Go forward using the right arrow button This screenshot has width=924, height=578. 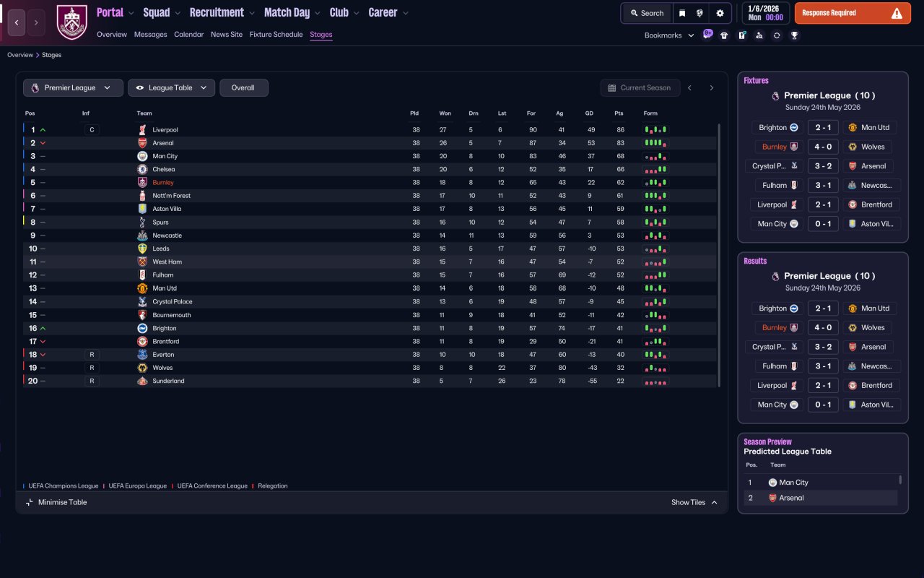coord(36,22)
